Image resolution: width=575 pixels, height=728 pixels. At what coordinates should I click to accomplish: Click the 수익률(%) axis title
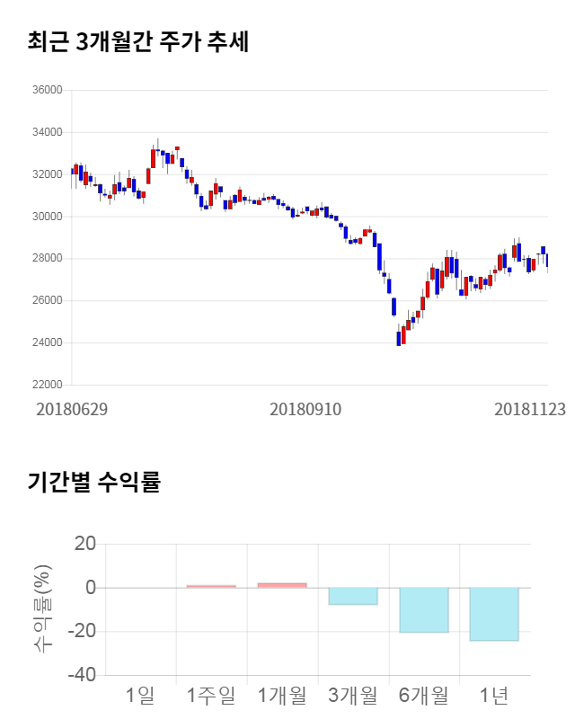(41, 609)
